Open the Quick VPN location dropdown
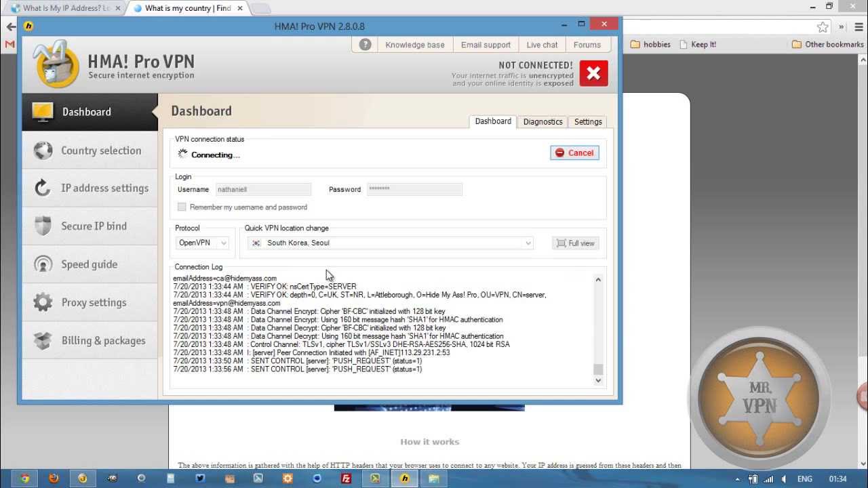Viewport: 868px width, 488px height. 391,243
